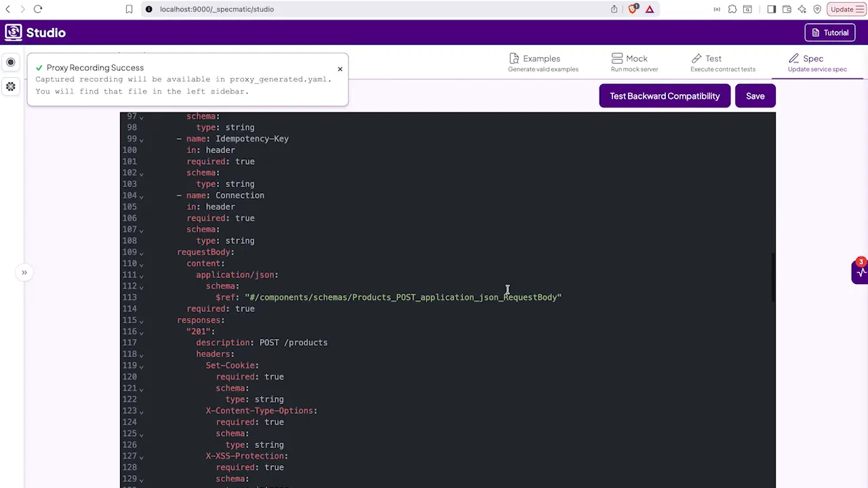Open the Tutorial from the top bar
The width and height of the screenshot is (868, 488).
coord(830,32)
